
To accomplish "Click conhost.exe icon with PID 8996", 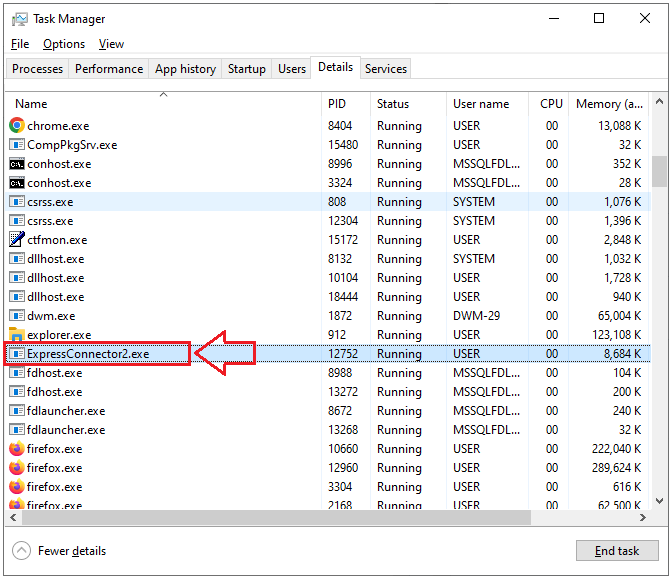I will tap(17, 164).
